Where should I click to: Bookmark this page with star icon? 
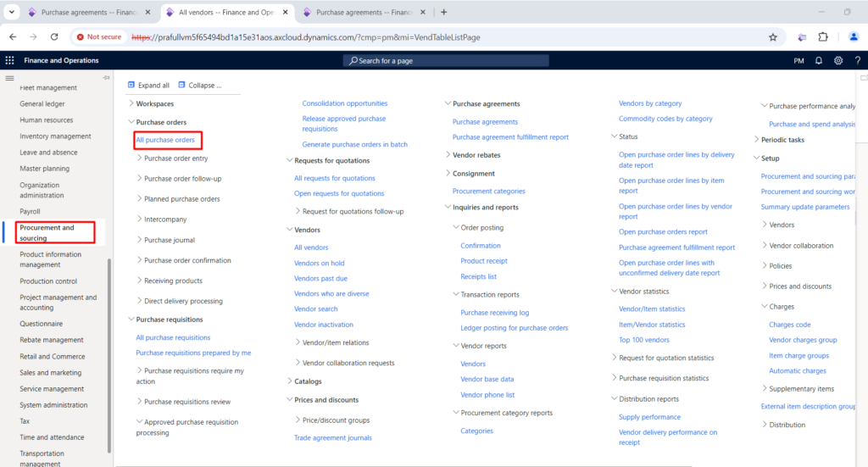[773, 37]
